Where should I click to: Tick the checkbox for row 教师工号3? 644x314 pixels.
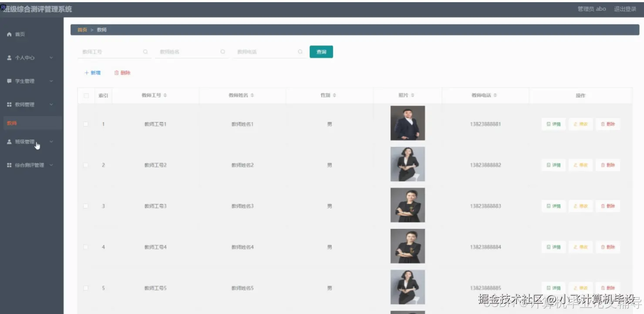click(86, 206)
